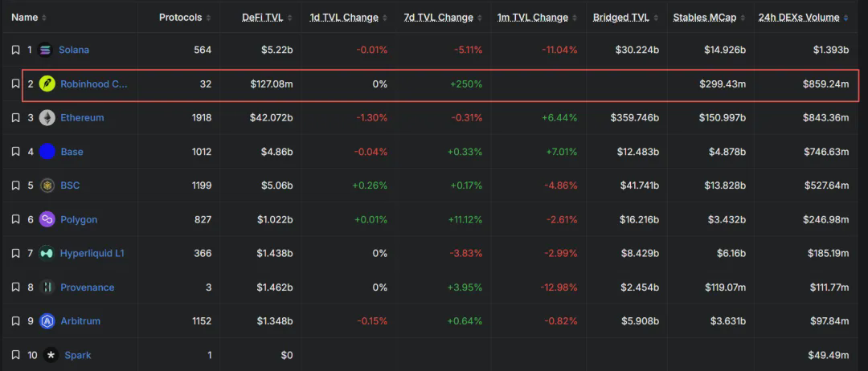868x371 pixels.
Task: Click the BSC chain logo icon
Action: point(47,185)
